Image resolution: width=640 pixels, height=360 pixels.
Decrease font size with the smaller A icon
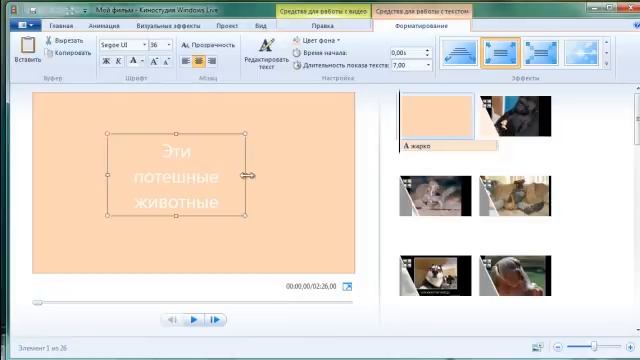167,61
